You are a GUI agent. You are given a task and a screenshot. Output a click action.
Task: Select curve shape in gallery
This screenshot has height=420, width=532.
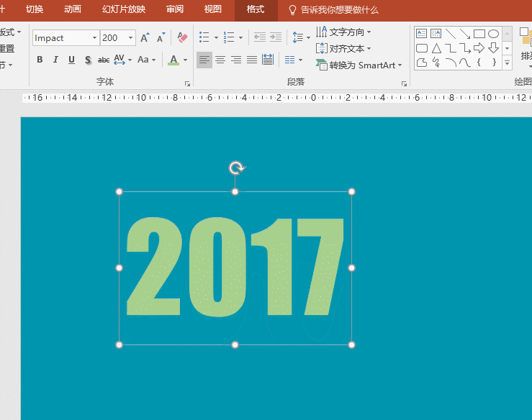pyautogui.click(x=465, y=63)
